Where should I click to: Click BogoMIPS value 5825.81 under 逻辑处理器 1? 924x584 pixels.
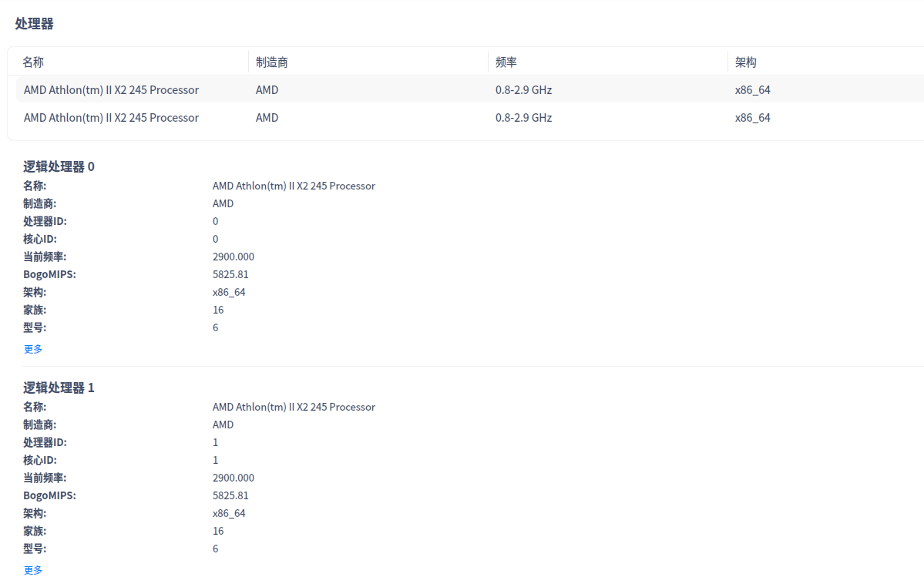click(230, 495)
